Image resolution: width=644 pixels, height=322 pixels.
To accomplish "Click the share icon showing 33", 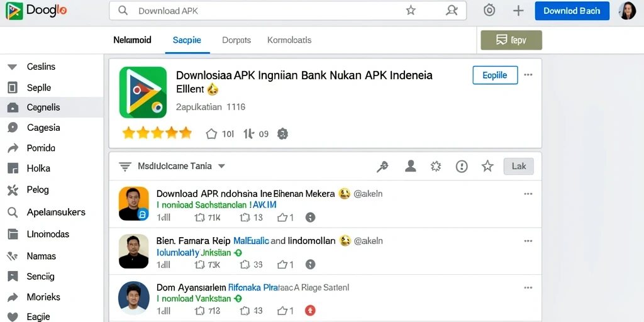I will pyautogui.click(x=245, y=265).
